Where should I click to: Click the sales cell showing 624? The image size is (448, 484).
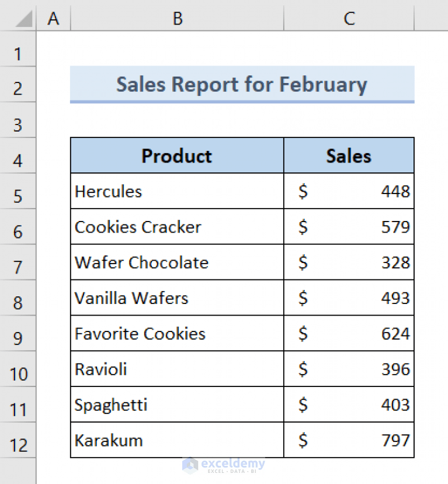pos(349,334)
